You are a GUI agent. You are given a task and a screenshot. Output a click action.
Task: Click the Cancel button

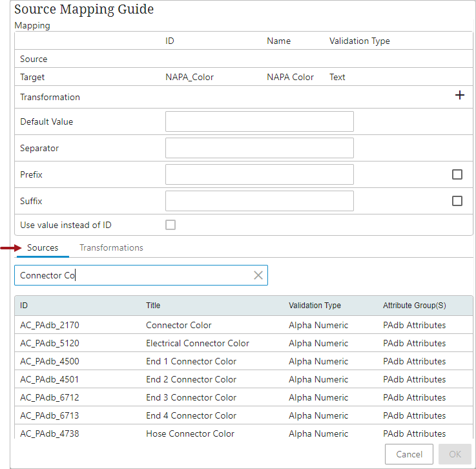click(x=409, y=454)
